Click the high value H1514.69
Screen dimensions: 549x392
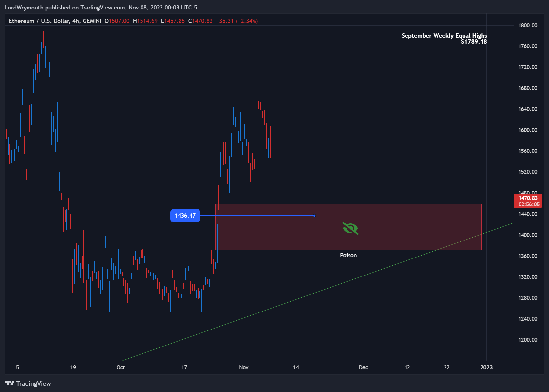coord(145,21)
